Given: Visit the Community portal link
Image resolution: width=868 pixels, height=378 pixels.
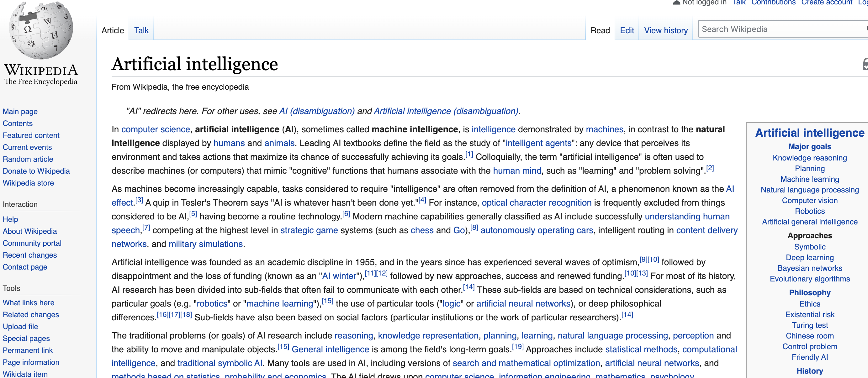Looking at the screenshot, I should pyautogui.click(x=32, y=243).
